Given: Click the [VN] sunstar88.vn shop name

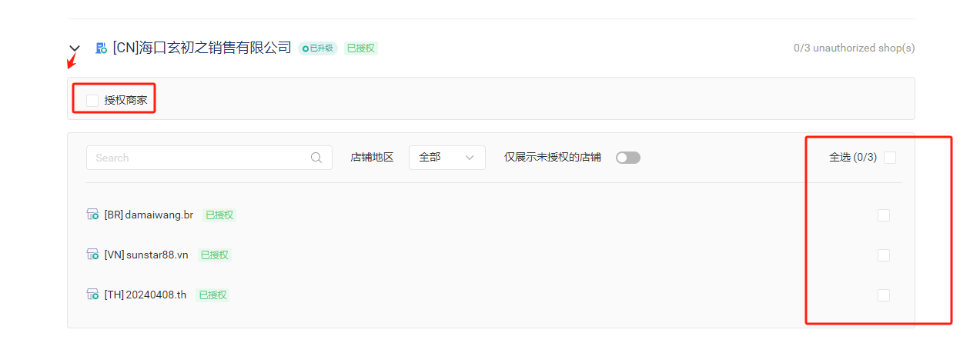Looking at the screenshot, I should (x=146, y=255).
